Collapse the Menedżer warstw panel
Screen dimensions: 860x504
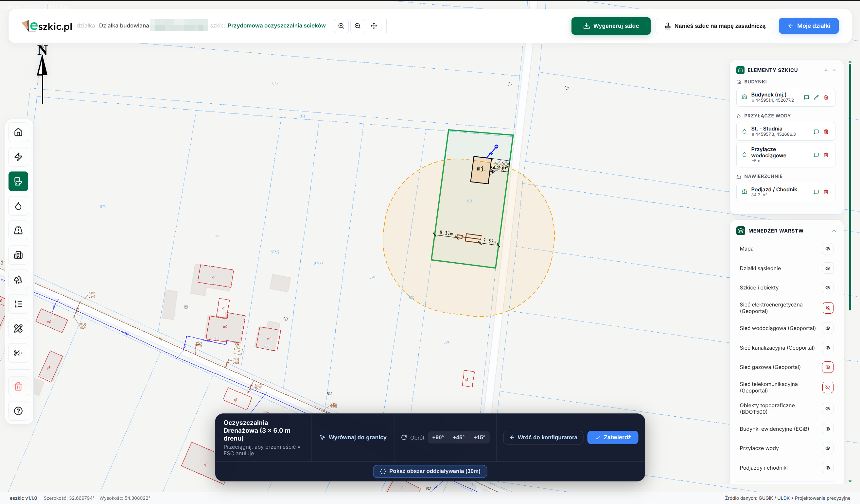[834, 231]
